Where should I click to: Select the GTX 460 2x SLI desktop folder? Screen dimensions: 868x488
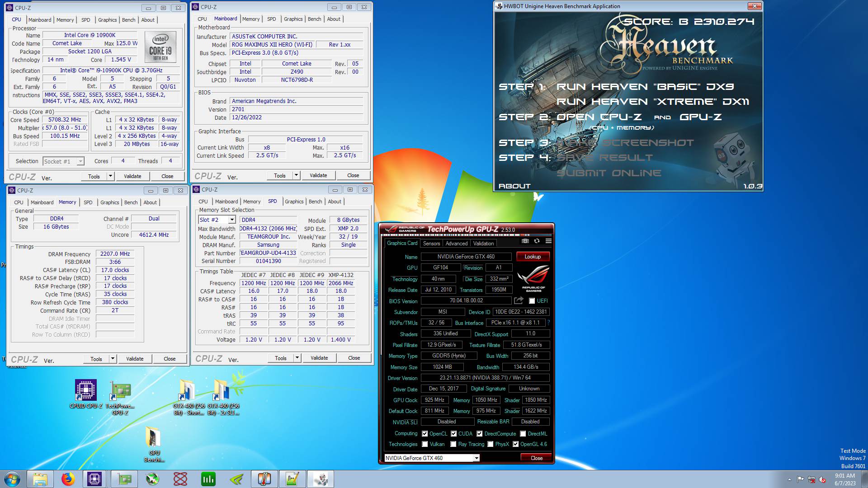click(223, 398)
